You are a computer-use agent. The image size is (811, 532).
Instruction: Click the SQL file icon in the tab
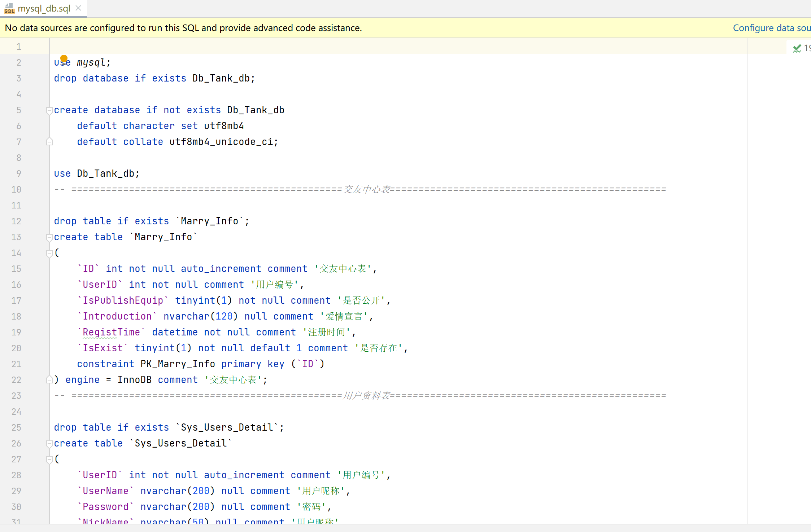tap(9, 8)
